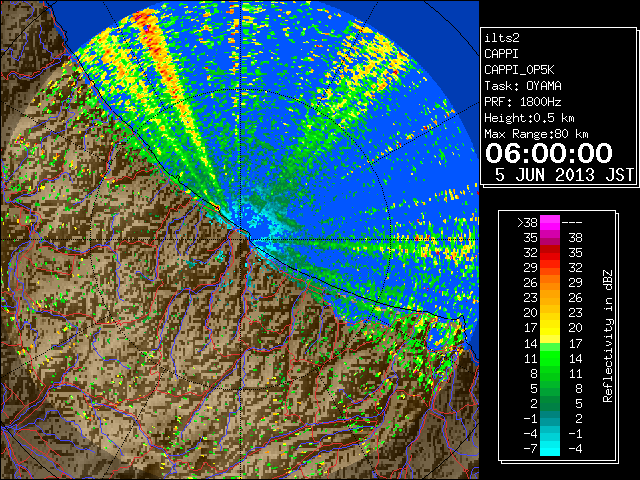Click the 'Task: OYAMA' line
Screen dimensions: 640x480
coord(523,86)
